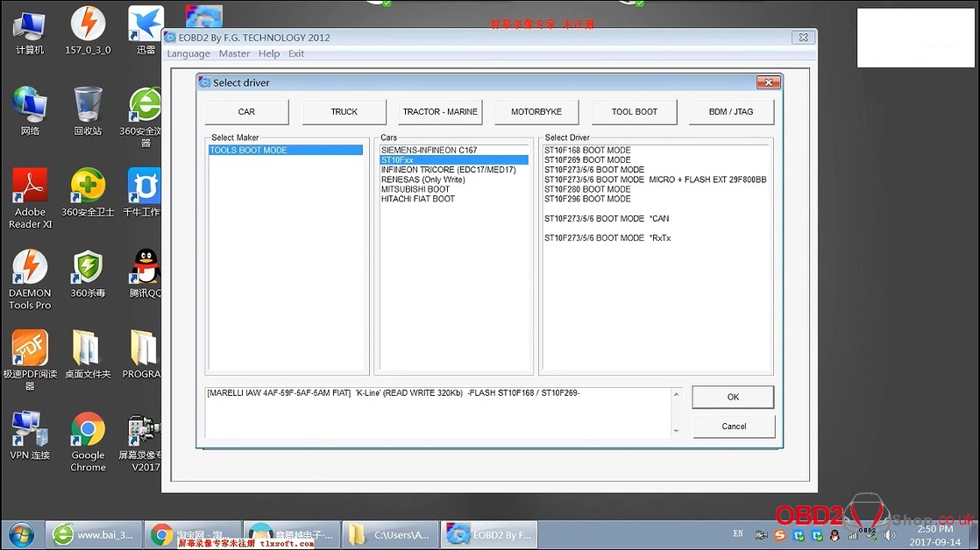Open the Google Chrome desktop icon

point(88,431)
